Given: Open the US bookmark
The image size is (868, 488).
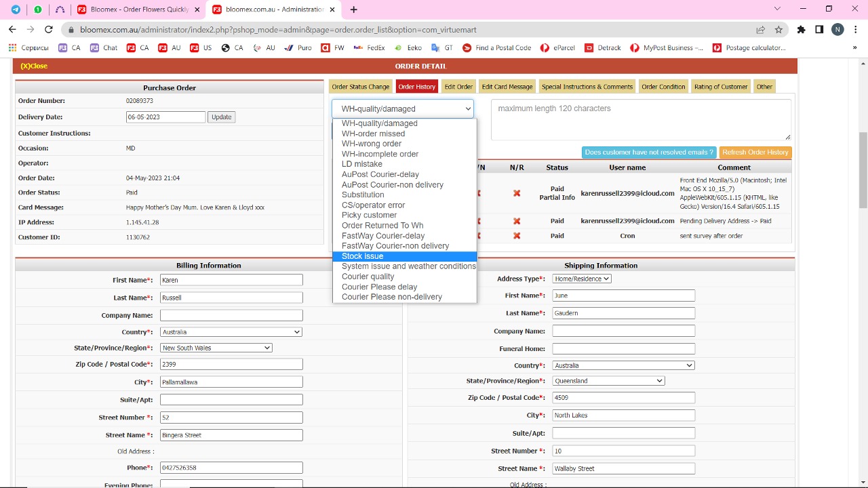Looking at the screenshot, I should pos(201,48).
